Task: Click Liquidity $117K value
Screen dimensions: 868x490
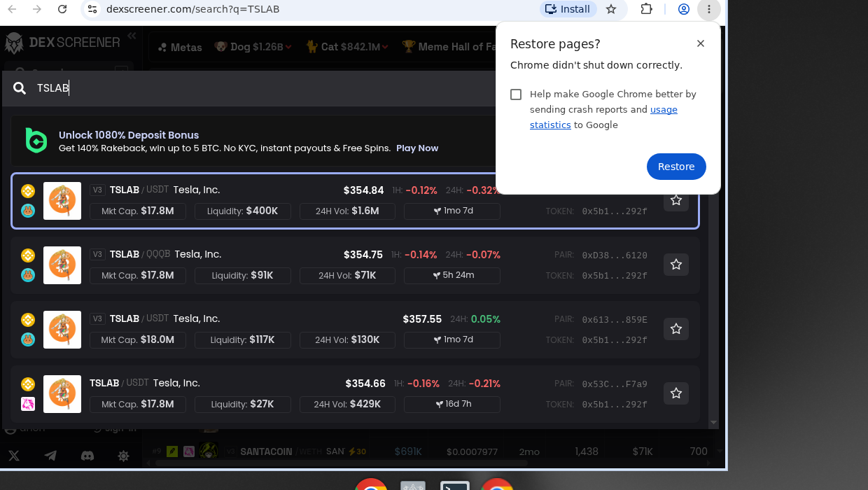Action: coord(262,339)
